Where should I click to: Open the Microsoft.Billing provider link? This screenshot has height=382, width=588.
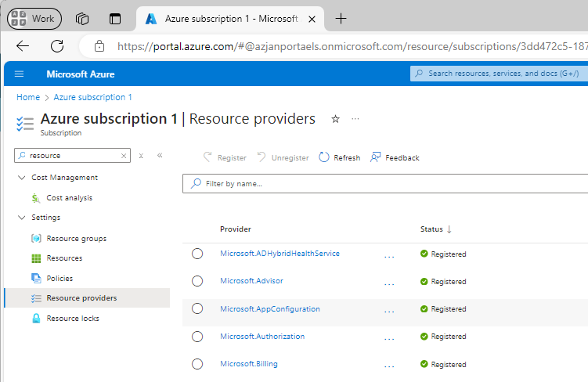(x=249, y=364)
